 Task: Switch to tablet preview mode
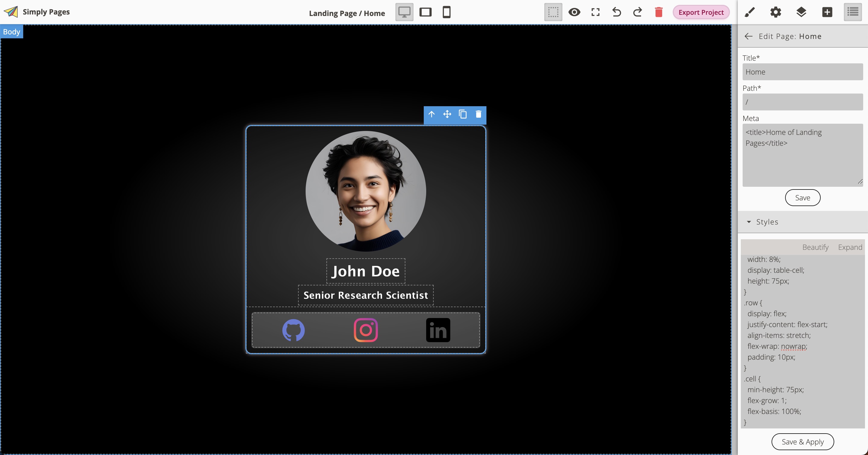point(425,12)
